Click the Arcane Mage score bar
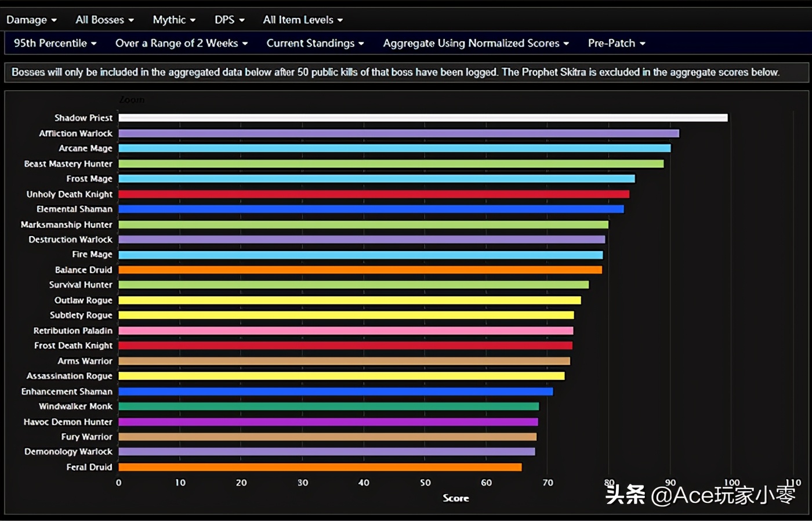 coord(394,148)
